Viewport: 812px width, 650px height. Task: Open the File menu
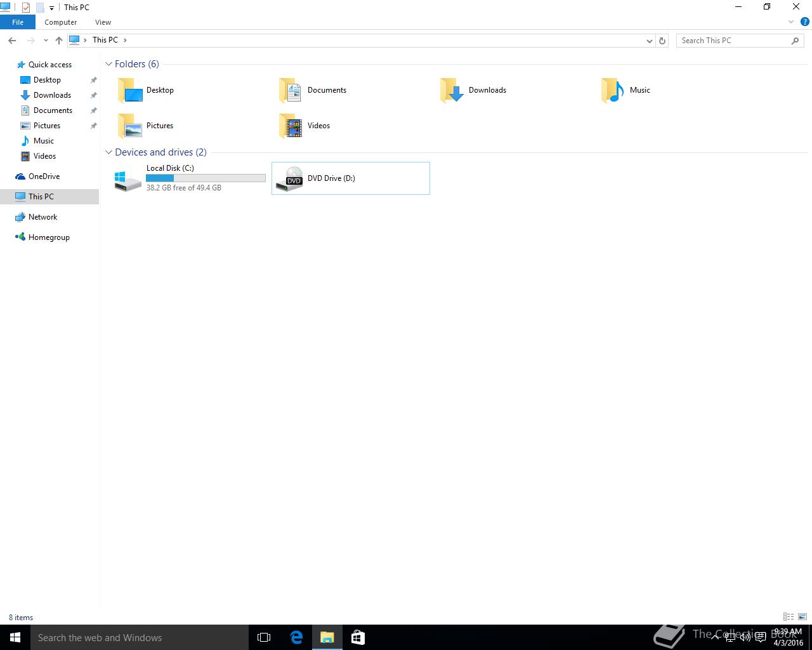click(x=18, y=22)
